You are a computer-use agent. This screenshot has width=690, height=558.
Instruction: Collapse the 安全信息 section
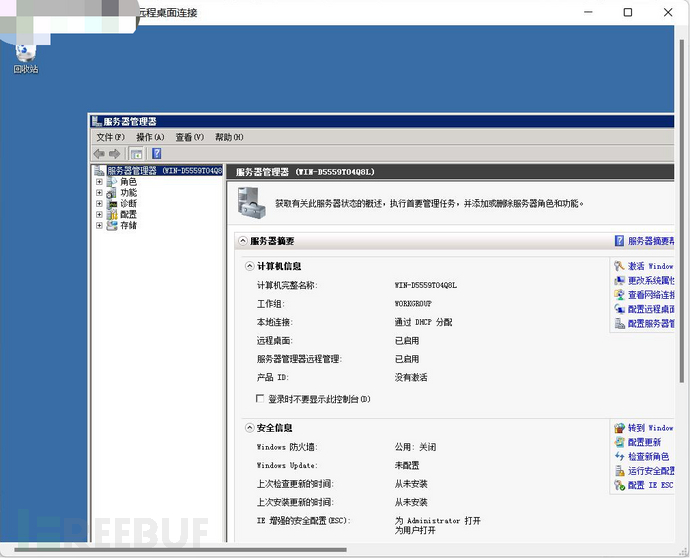(250, 428)
